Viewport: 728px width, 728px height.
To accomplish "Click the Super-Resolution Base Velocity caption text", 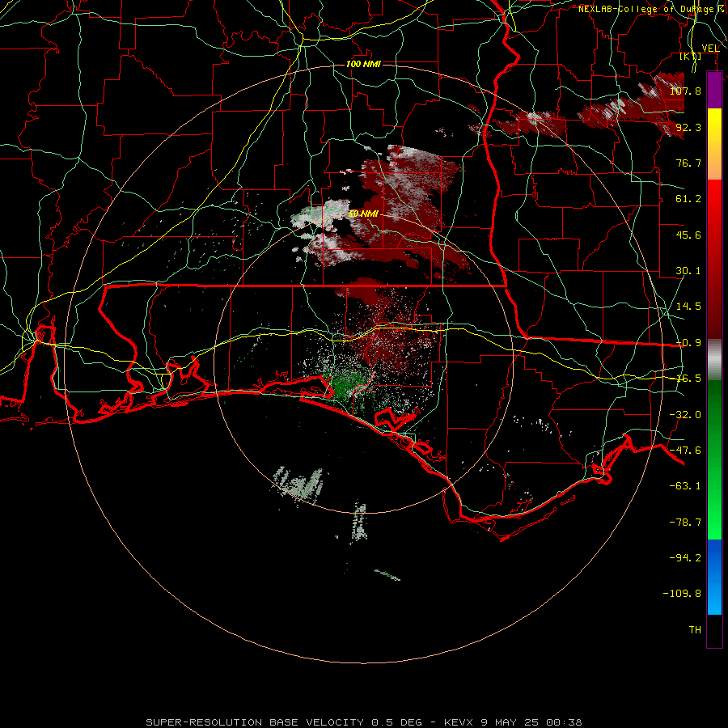I will tap(363, 722).
